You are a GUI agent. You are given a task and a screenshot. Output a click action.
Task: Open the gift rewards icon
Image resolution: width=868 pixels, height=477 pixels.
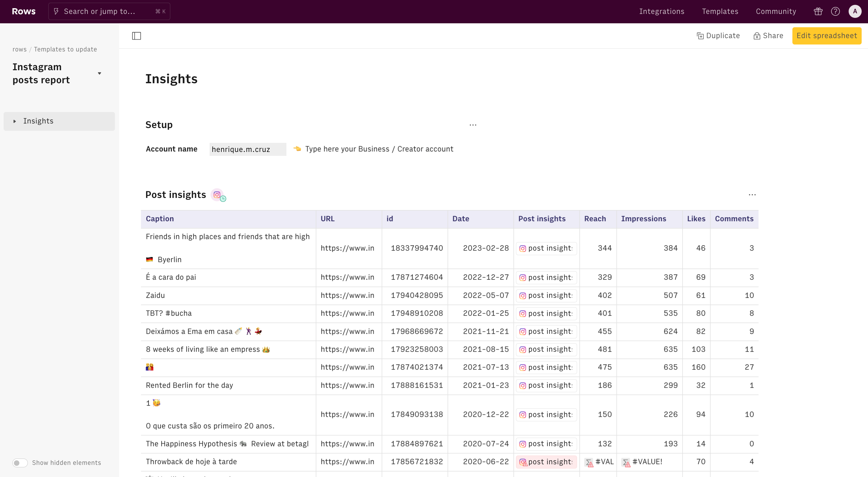tap(818, 12)
